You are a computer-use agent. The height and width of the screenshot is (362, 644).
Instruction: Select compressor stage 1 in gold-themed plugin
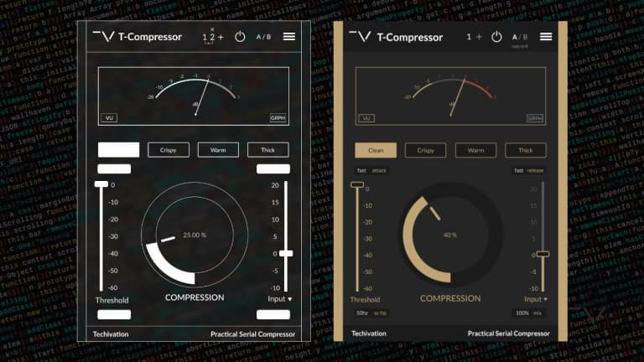coord(469,37)
